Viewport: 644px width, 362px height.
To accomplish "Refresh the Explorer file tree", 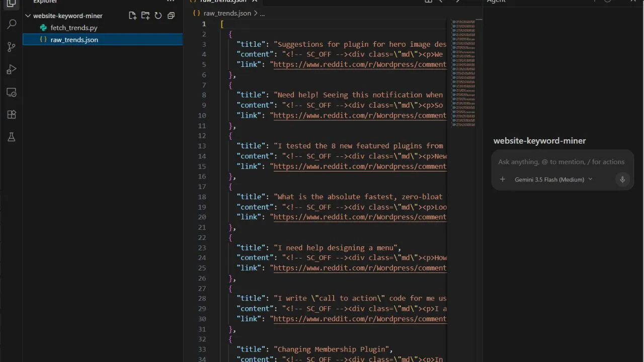I will (158, 16).
